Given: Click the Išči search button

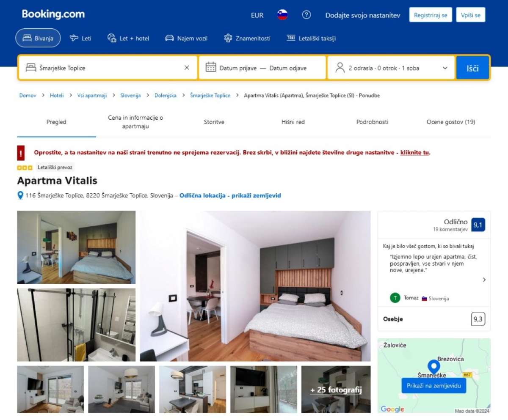Looking at the screenshot, I should [x=472, y=68].
